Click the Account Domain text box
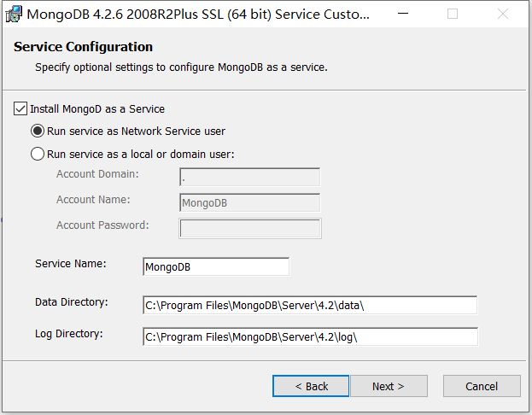Image resolution: width=532 pixels, height=415 pixels. (249, 178)
